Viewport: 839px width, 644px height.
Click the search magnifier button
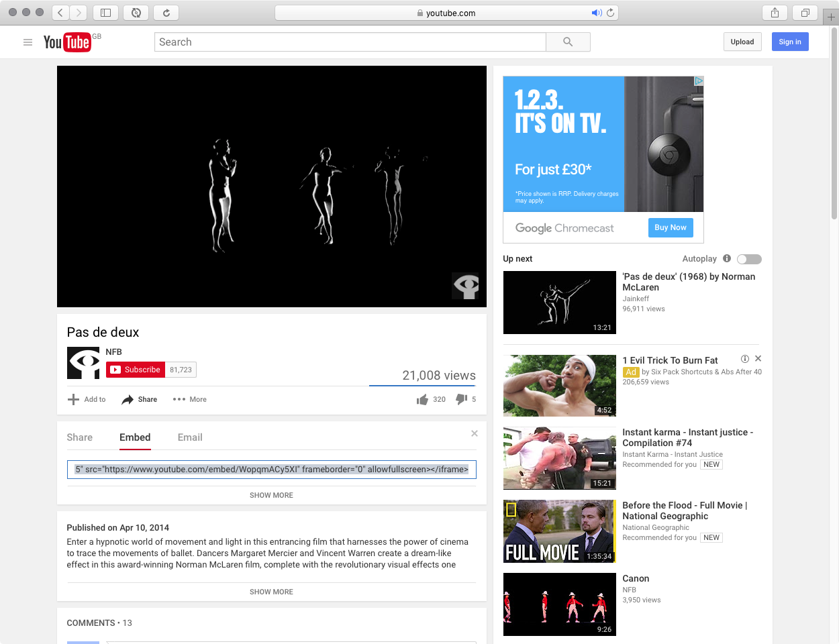[568, 42]
